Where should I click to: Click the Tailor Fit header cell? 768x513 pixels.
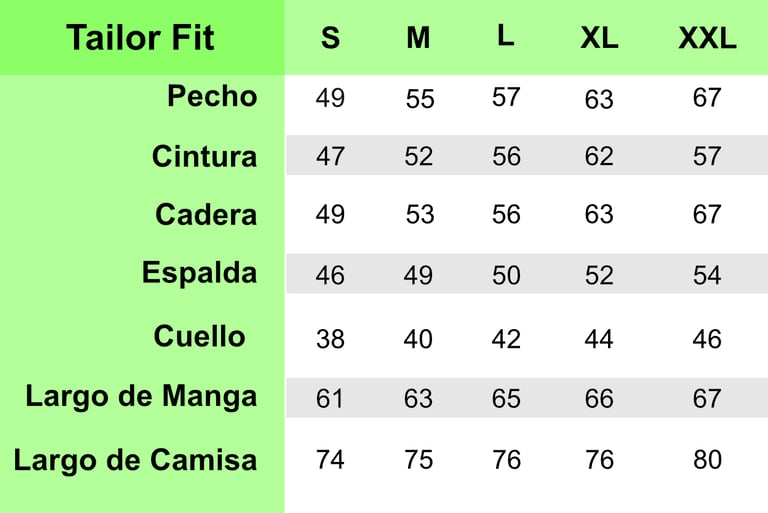pyautogui.click(x=140, y=38)
